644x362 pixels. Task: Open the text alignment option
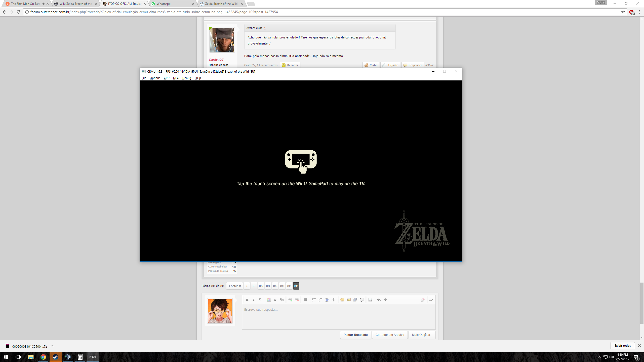[305, 300]
